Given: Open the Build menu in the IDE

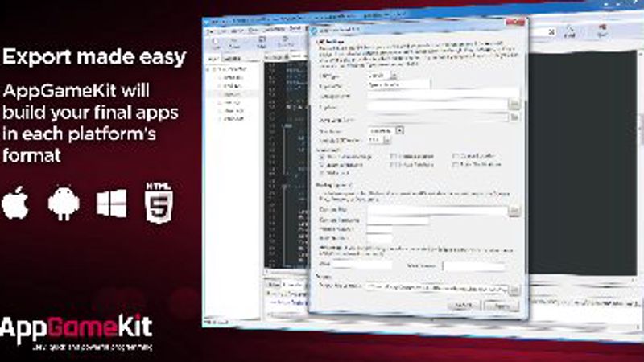Looking at the screenshot, I should click(295, 28).
